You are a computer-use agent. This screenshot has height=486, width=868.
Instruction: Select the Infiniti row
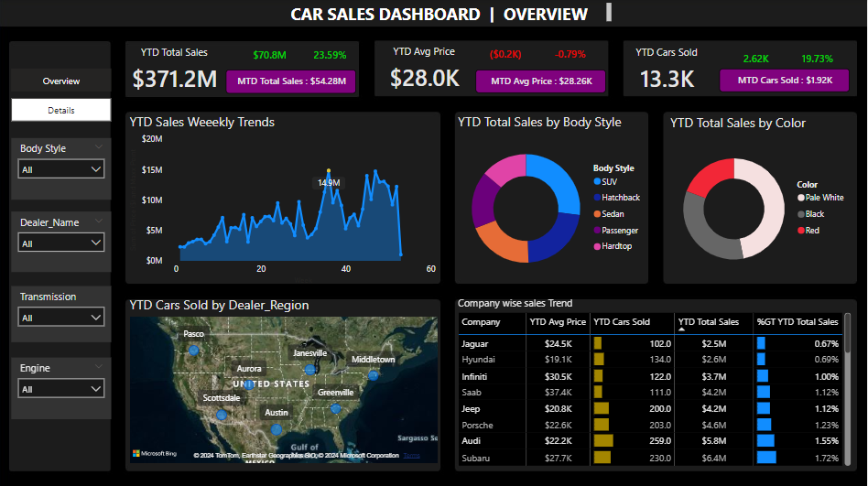[x=650, y=376]
